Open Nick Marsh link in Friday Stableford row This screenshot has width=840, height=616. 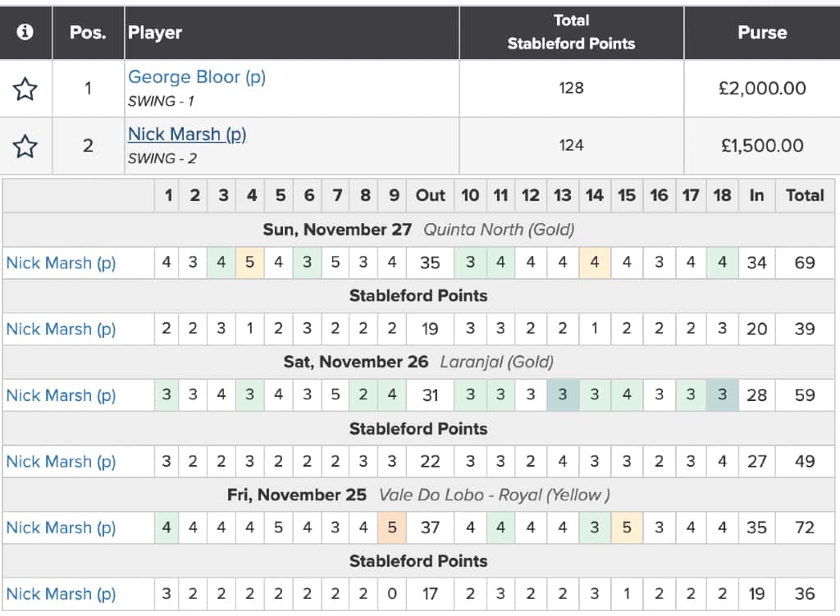pyautogui.click(x=61, y=594)
